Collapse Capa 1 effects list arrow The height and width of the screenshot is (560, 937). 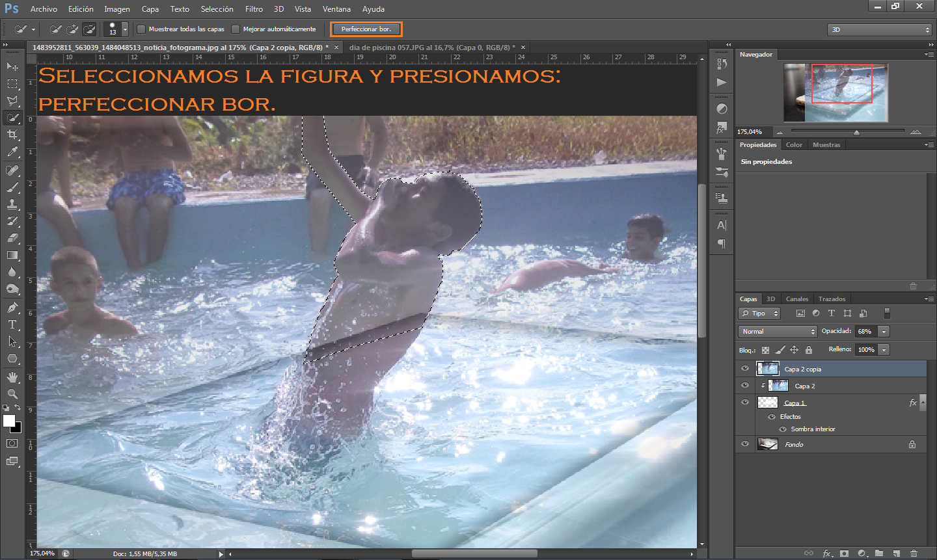pos(923,402)
